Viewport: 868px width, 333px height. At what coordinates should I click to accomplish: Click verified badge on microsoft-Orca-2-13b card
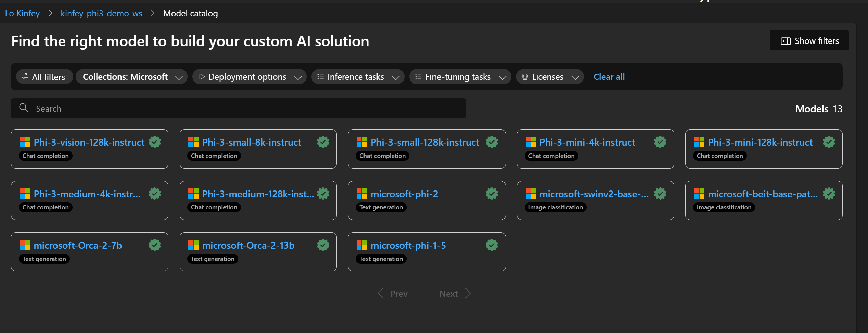pyautogui.click(x=323, y=245)
